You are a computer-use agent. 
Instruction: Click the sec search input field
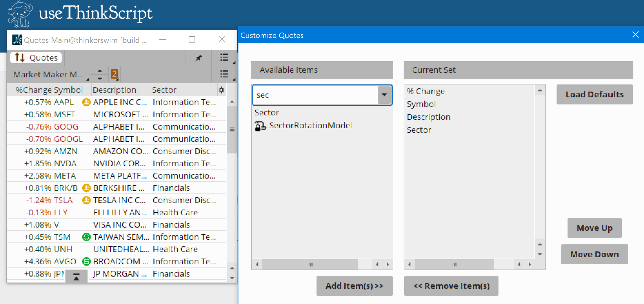click(x=316, y=95)
